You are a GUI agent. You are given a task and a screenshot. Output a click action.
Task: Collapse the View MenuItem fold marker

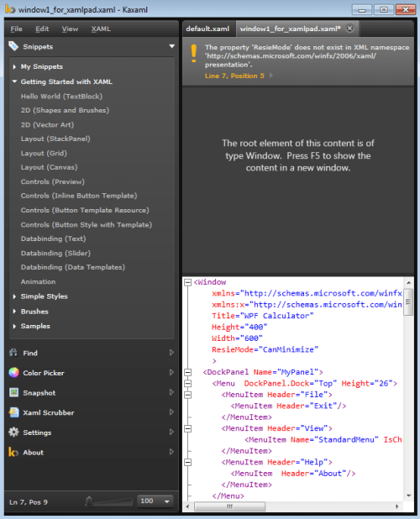click(x=187, y=428)
